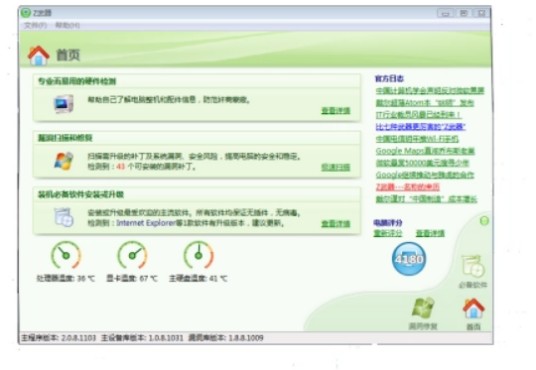536x370 pixels.
Task: Click the small green circle button above 必备软件
Action: point(484,221)
